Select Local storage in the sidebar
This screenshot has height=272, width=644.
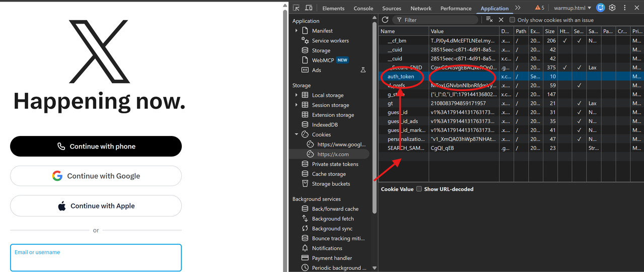pos(328,95)
